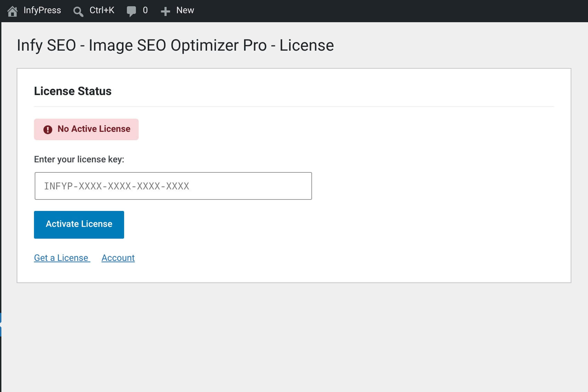Viewport: 588px width, 392px height.
Task: Open the Account link
Action: coord(118,258)
